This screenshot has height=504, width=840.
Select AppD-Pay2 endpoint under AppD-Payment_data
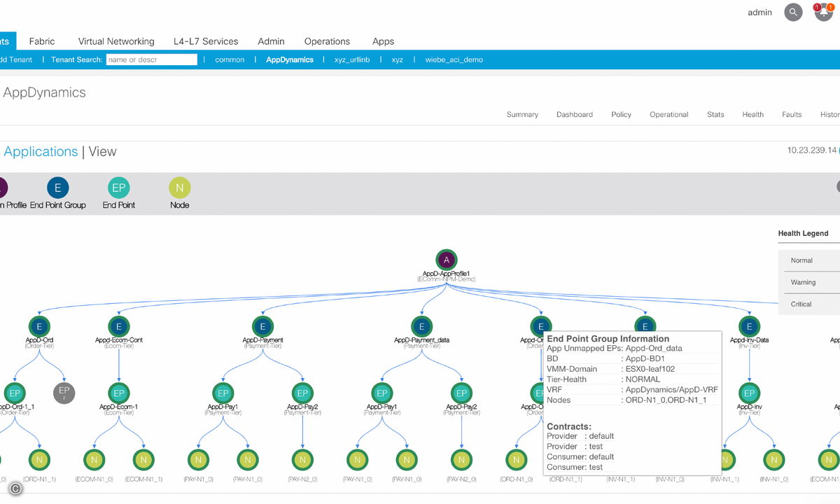[461, 393]
